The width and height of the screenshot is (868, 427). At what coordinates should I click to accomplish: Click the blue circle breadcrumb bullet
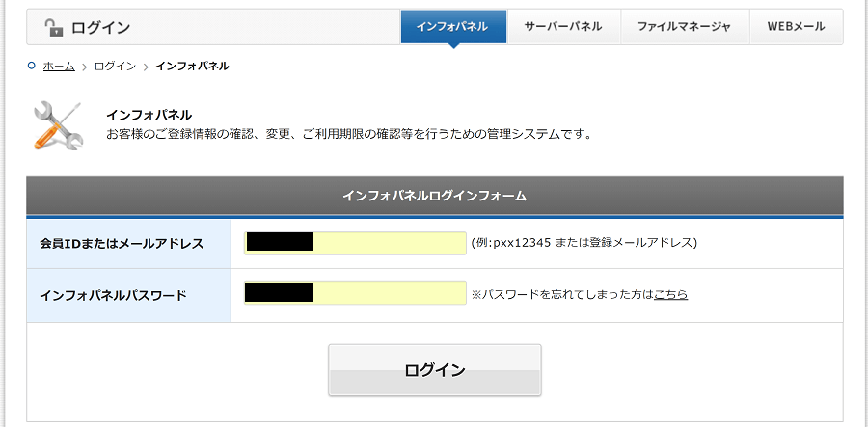click(x=32, y=66)
